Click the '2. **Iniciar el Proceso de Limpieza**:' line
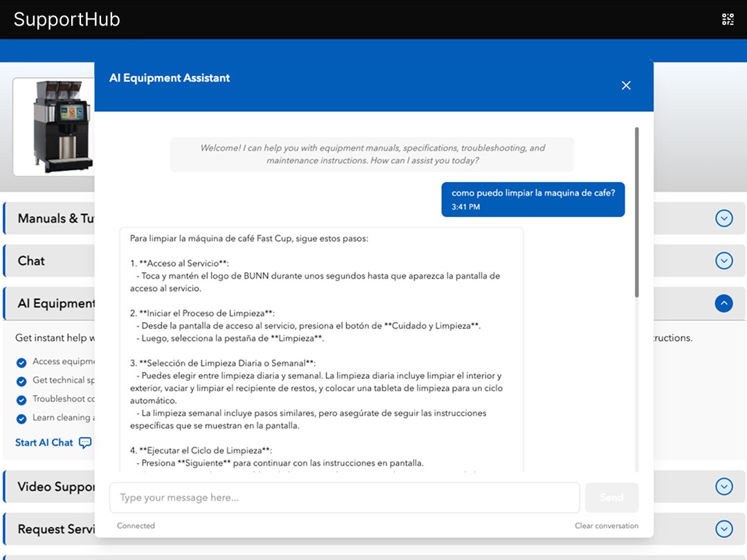 (203, 313)
